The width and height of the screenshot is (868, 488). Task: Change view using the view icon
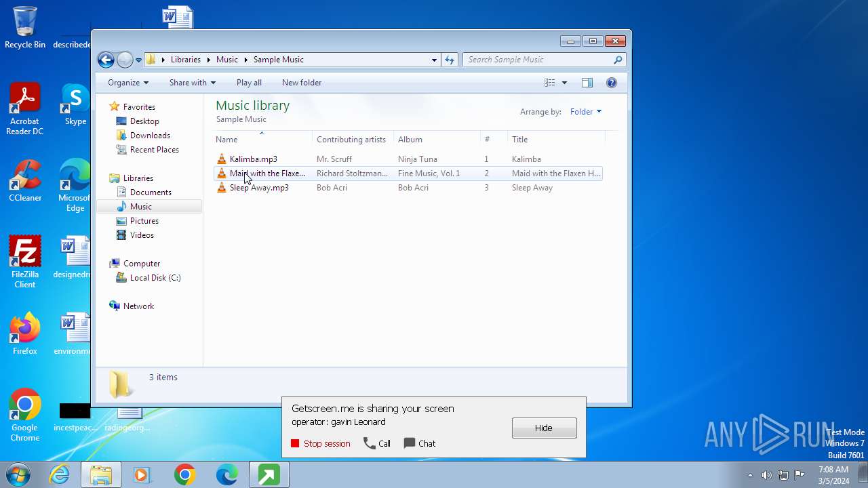[550, 83]
